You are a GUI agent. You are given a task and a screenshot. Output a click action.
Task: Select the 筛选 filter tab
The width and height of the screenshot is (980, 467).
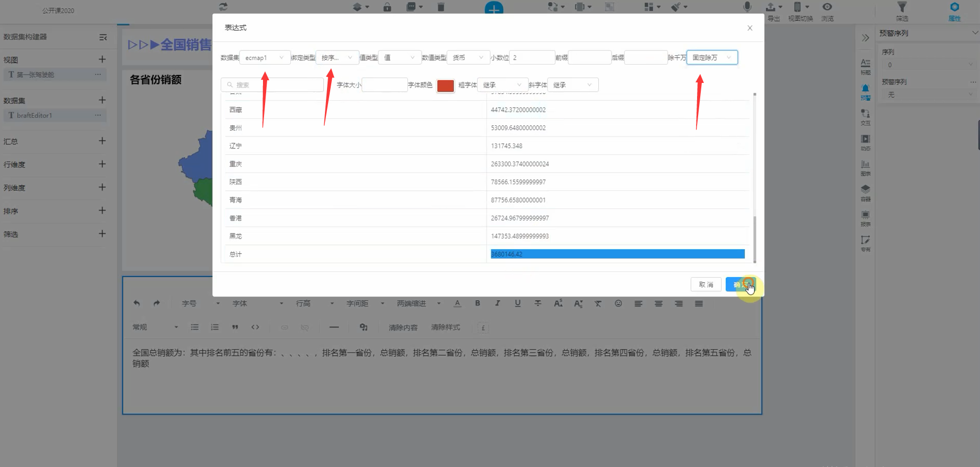coord(902,12)
